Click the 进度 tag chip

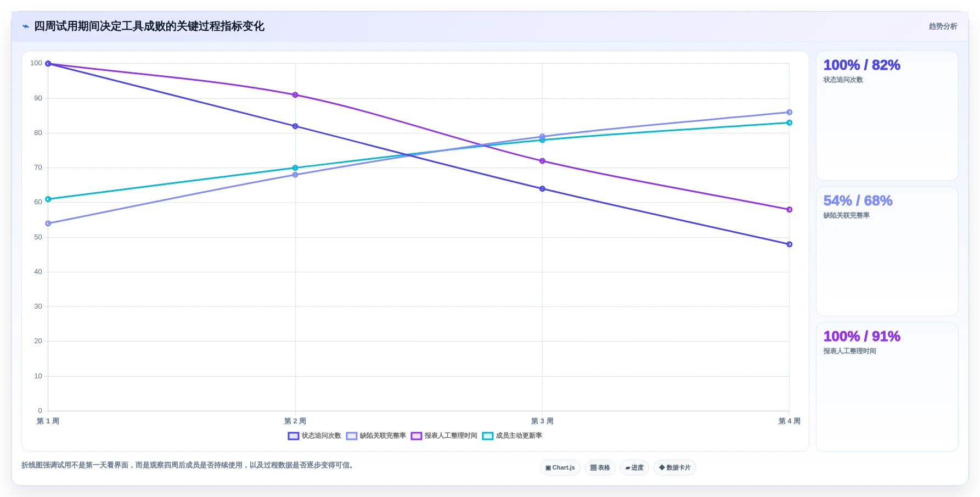(x=634, y=468)
